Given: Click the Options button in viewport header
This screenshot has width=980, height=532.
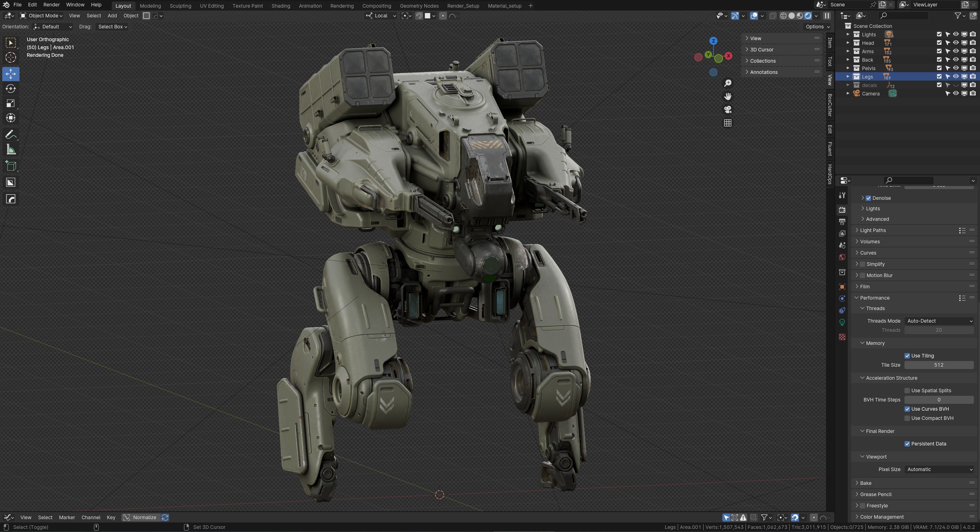Looking at the screenshot, I should point(818,27).
